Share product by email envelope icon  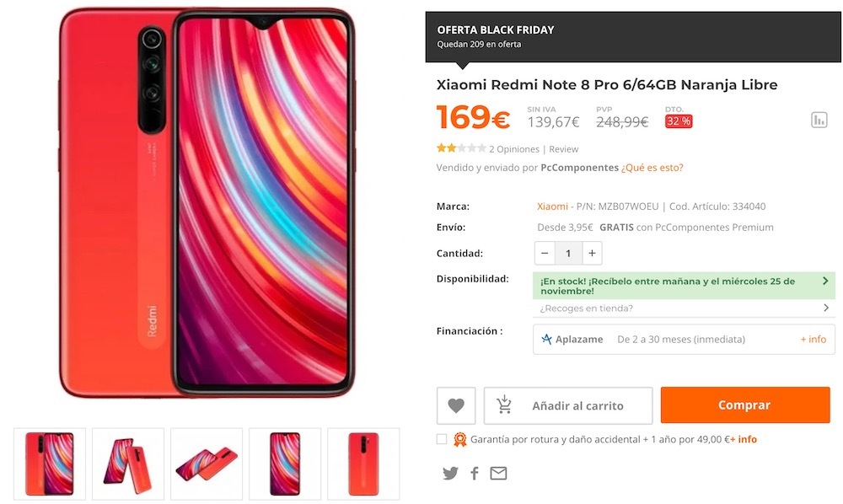[498, 474]
